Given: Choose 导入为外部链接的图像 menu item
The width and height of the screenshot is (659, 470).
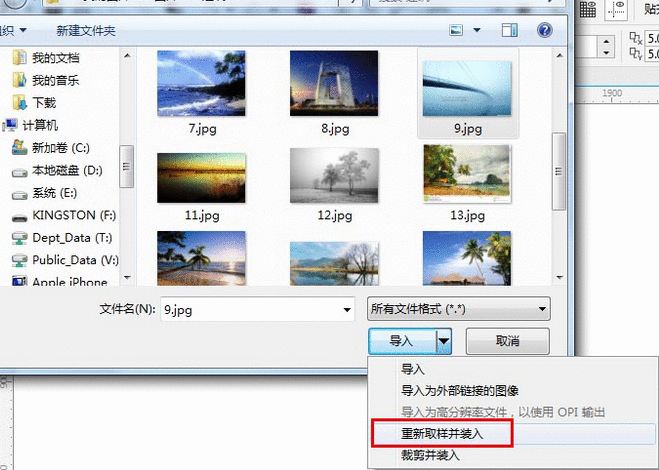Looking at the screenshot, I should click(x=460, y=391).
